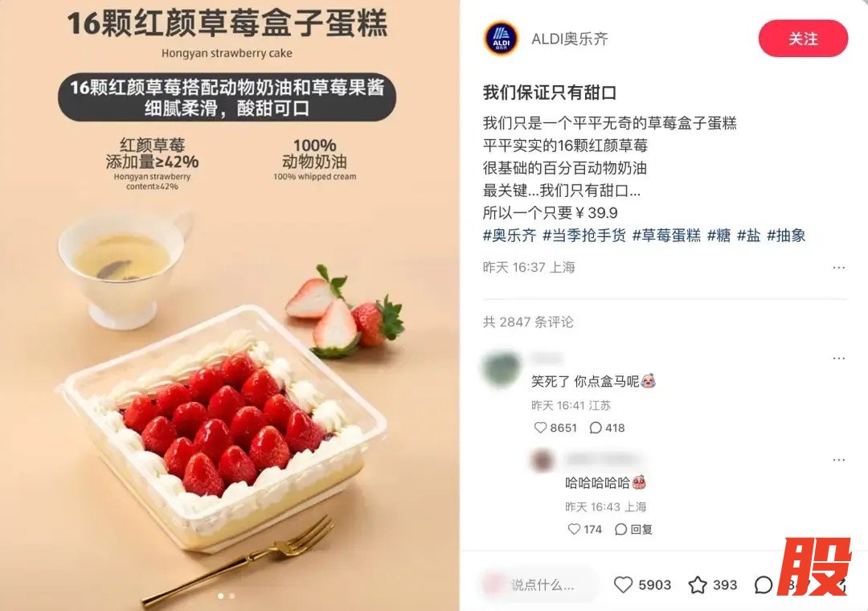Like the 哈哈哈哈哈 reply with 174 likes

tap(574, 529)
